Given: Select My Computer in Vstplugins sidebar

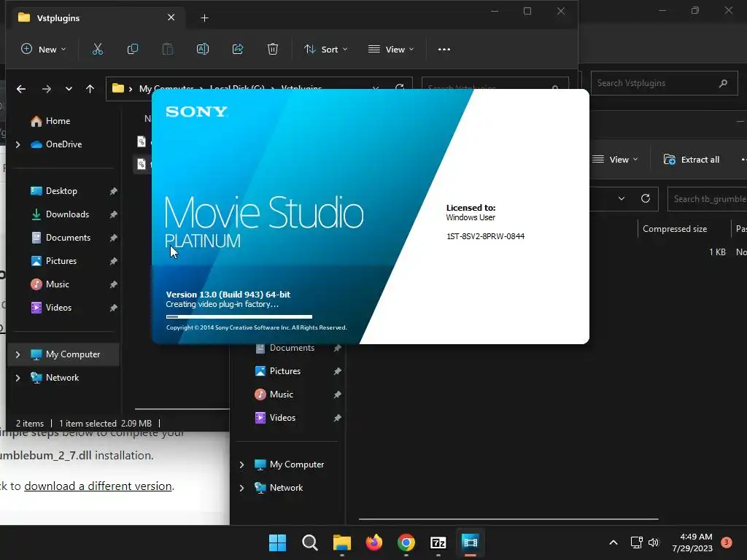Looking at the screenshot, I should [65, 354].
